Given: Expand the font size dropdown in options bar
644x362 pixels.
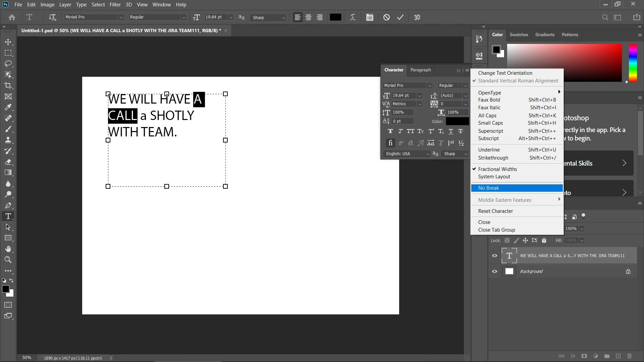Looking at the screenshot, I should click(x=231, y=17).
